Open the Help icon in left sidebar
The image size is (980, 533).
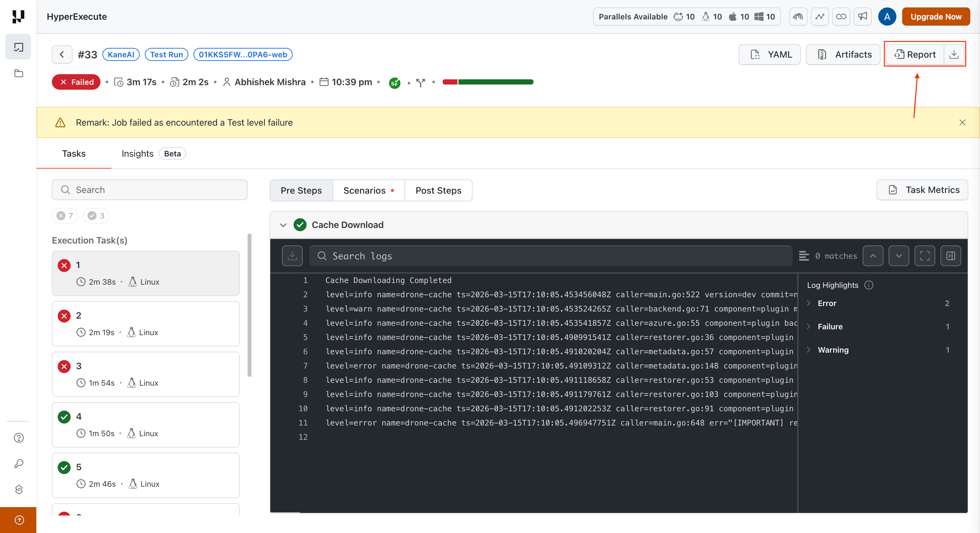[18, 438]
